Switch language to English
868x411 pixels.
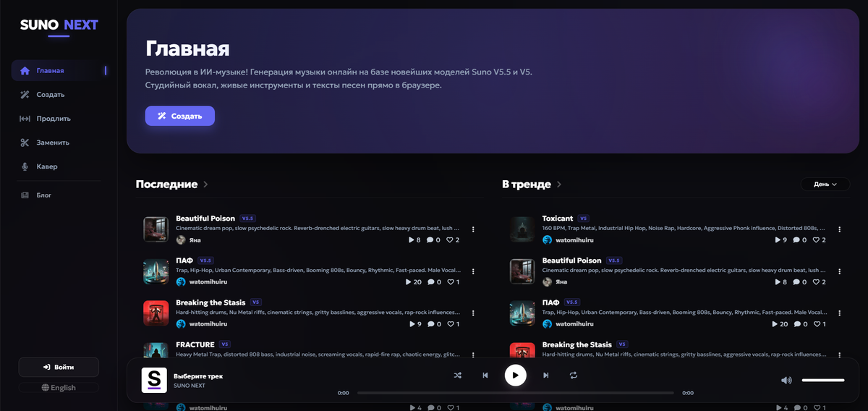[x=59, y=388]
